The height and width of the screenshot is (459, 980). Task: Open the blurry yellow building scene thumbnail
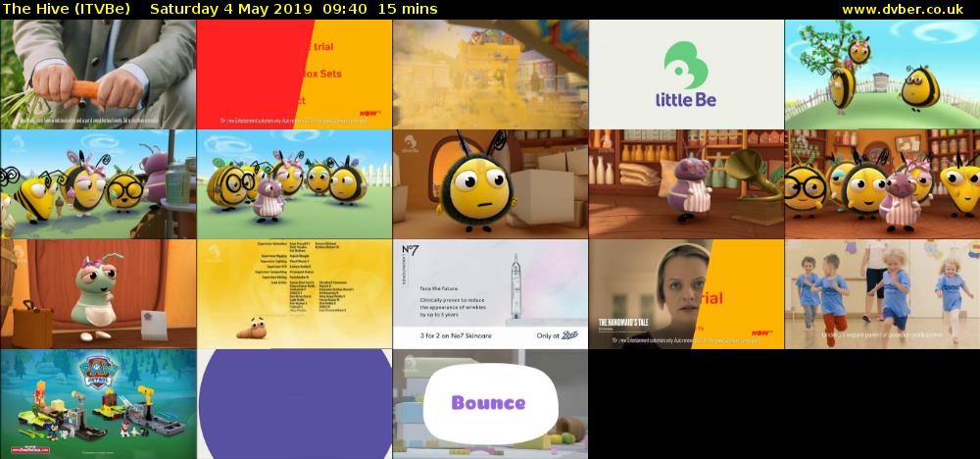tap(490, 75)
